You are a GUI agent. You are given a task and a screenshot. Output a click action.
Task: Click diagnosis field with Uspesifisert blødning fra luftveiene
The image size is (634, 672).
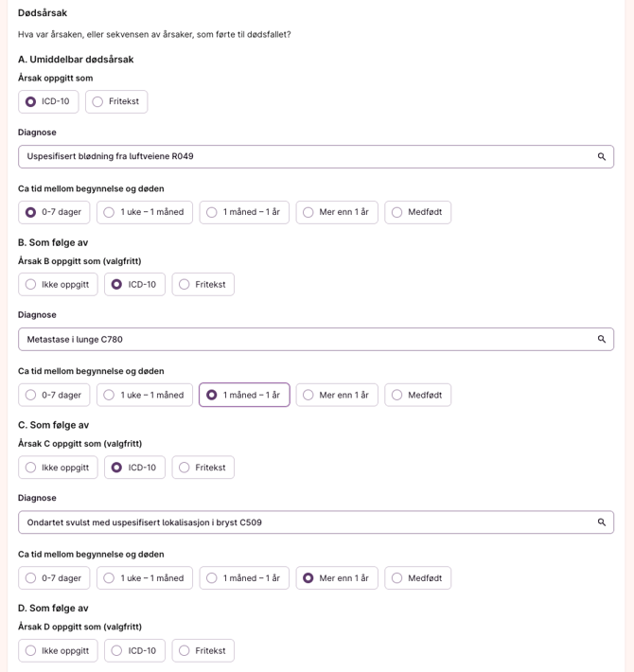tap(303, 157)
